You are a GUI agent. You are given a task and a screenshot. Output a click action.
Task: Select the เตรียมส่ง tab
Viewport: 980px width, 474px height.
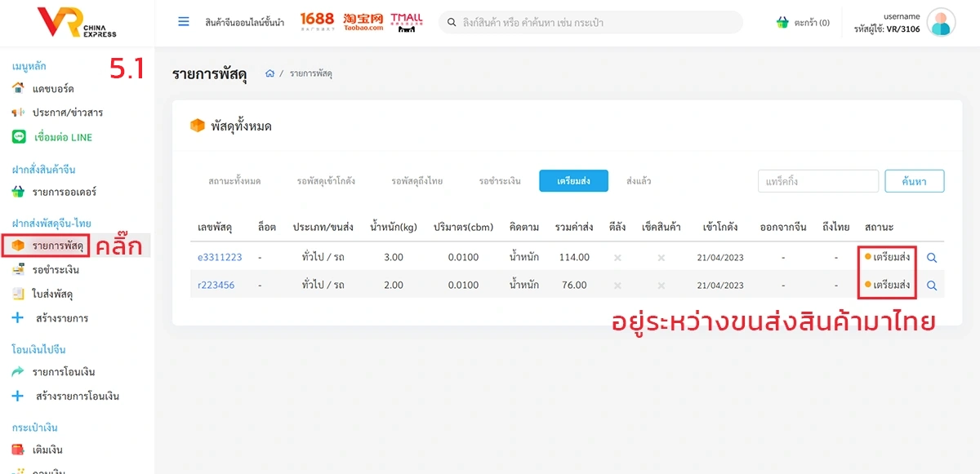click(x=573, y=181)
